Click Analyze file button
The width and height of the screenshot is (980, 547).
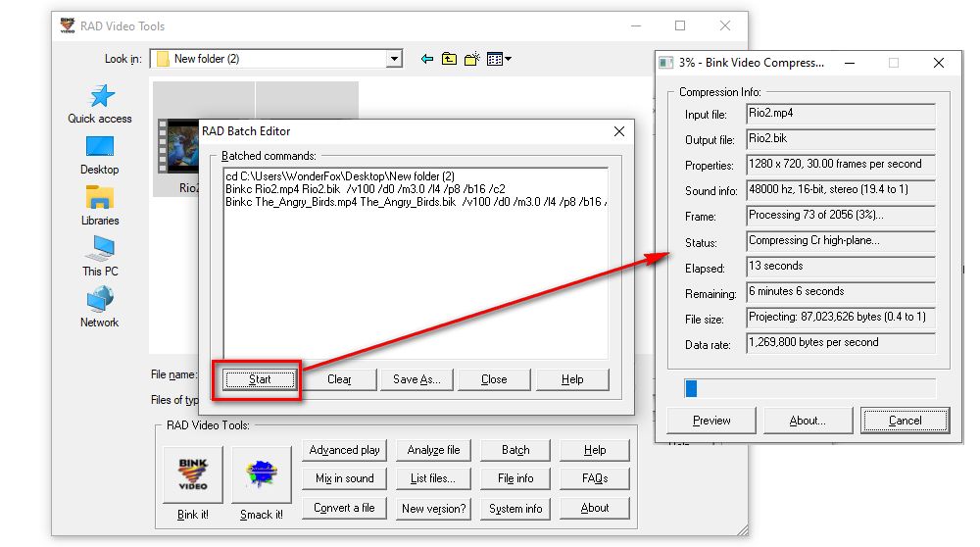[433, 450]
